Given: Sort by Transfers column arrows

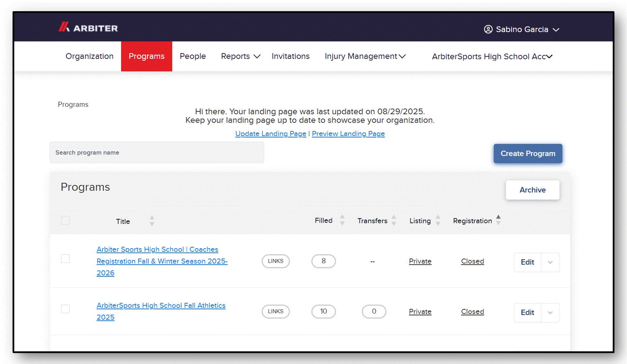Looking at the screenshot, I should tap(394, 220).
